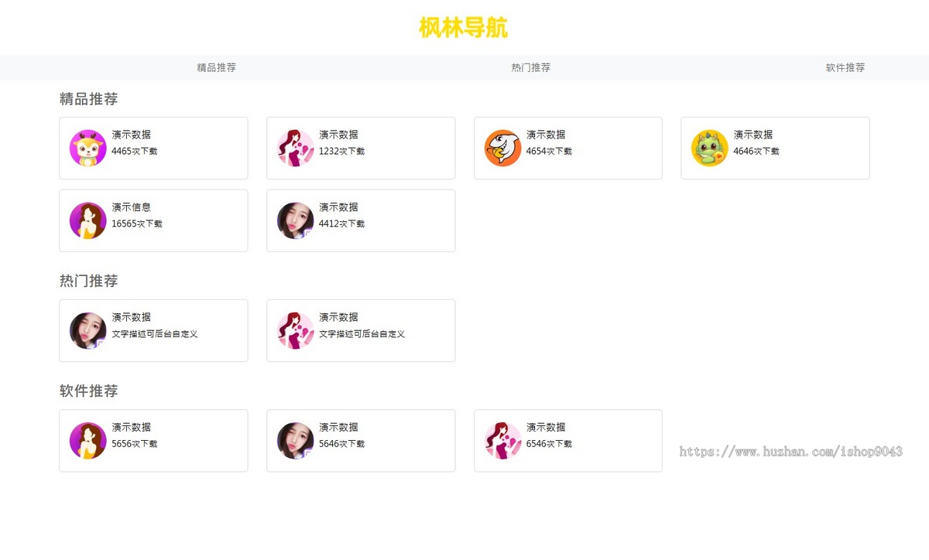This screenshot has height=560, width=929.
Task: Open the card showing 4654次下载
Action: (568, 148)
